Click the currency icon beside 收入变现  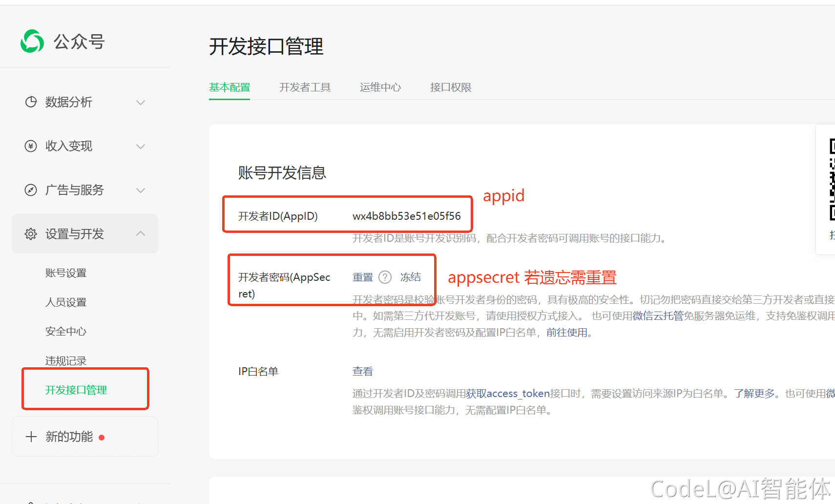(x=31, y=146)
